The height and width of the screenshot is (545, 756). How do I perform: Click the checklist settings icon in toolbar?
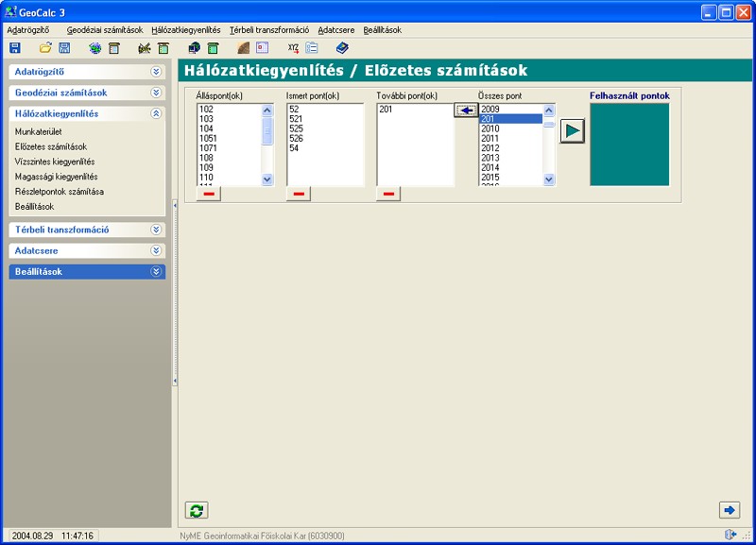click(312, 48)
